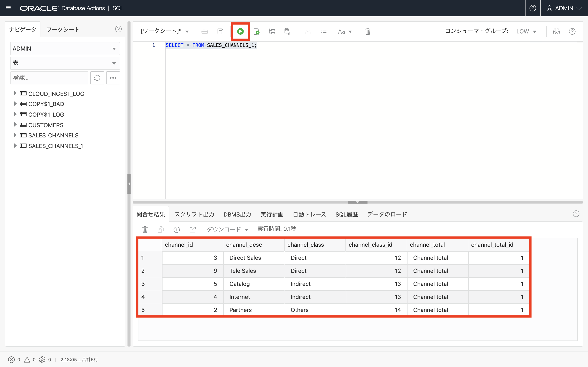Click the Run Script icon

[256, 31]
